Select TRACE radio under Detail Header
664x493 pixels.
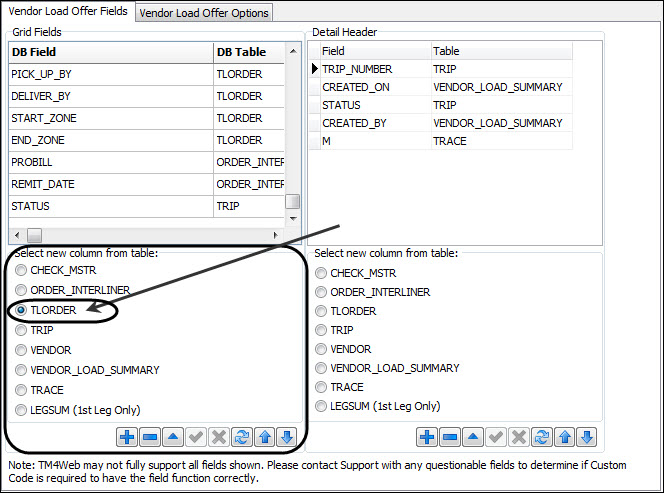(x=321, y=387)
